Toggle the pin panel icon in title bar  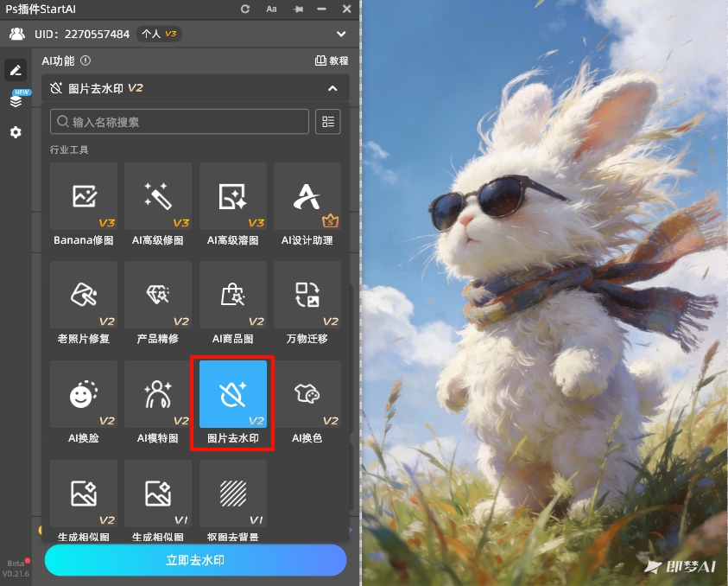point(299,9)
